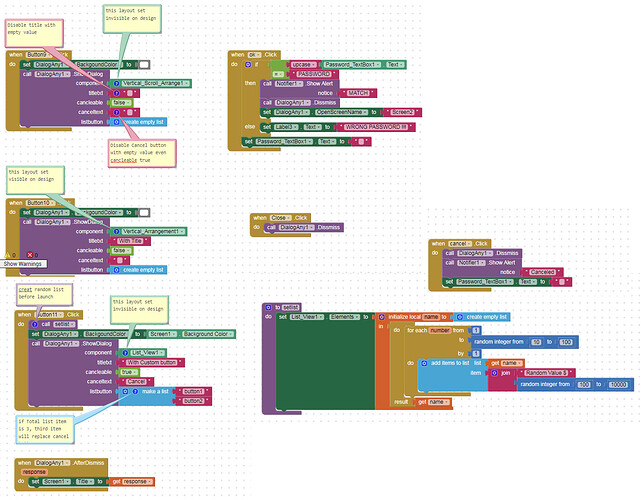Viewport: 641px width, 500px height.
Task: Click comment icon on Button9 titletxt string
Action: [117, 93]
